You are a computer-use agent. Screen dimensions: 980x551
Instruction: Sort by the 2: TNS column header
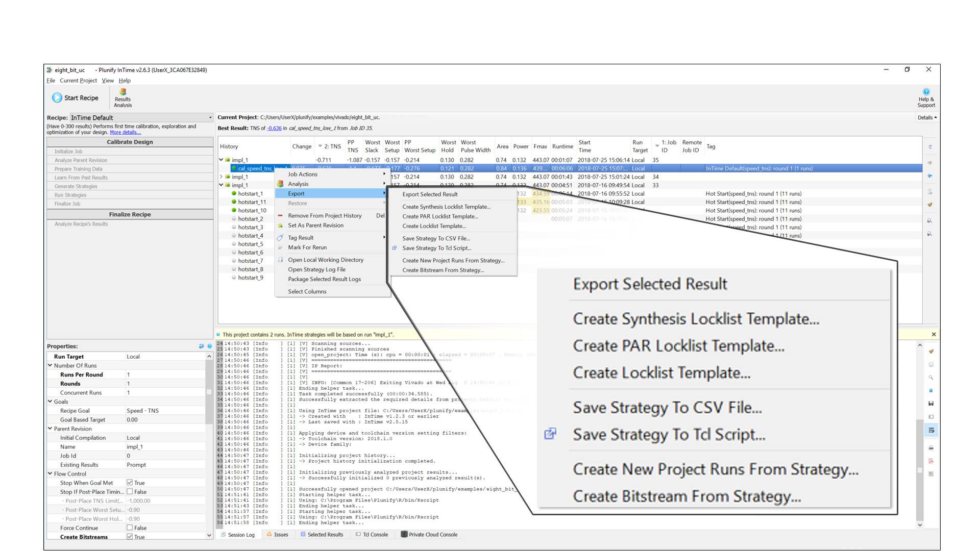330,146
